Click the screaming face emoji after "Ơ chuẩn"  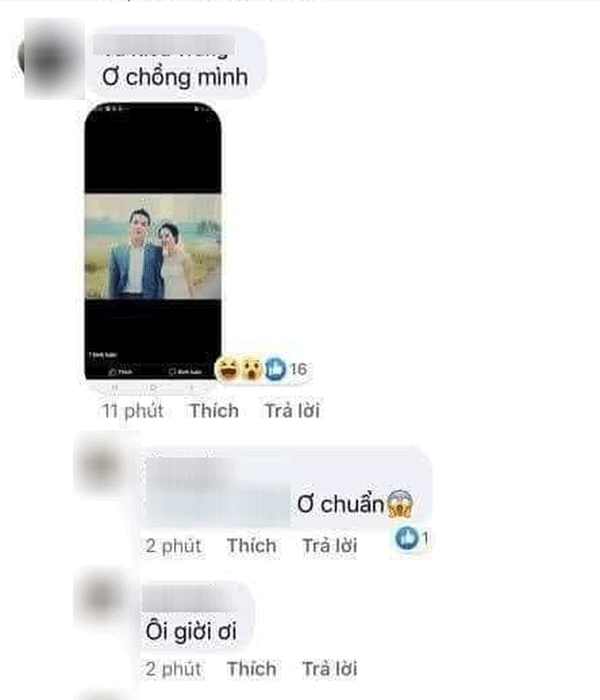coord(400,504)
